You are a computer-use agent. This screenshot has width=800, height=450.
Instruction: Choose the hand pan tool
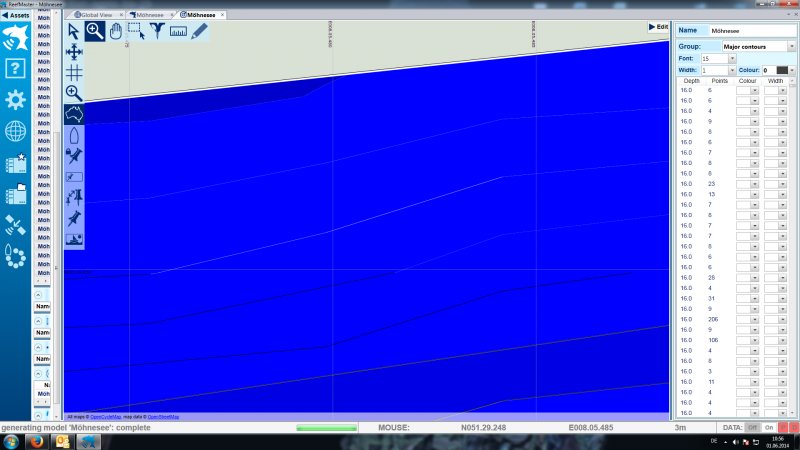coord(116,31)
